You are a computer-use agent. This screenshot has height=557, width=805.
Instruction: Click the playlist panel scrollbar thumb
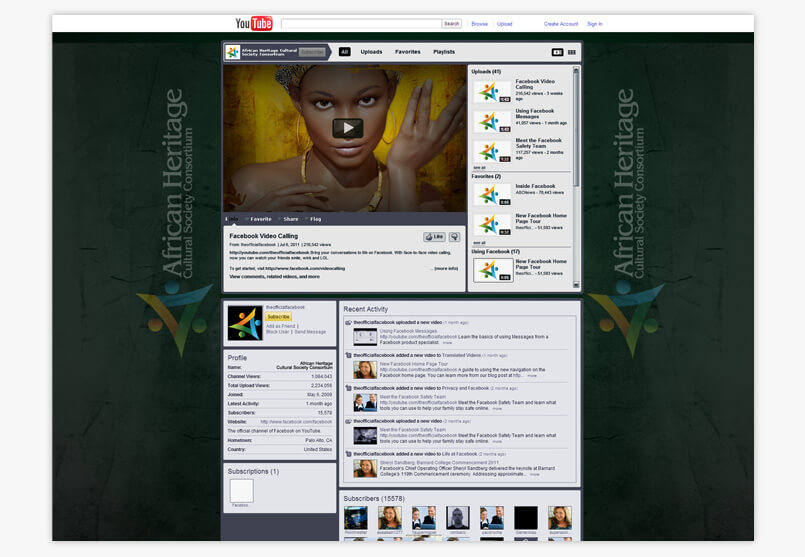(576, 128)
